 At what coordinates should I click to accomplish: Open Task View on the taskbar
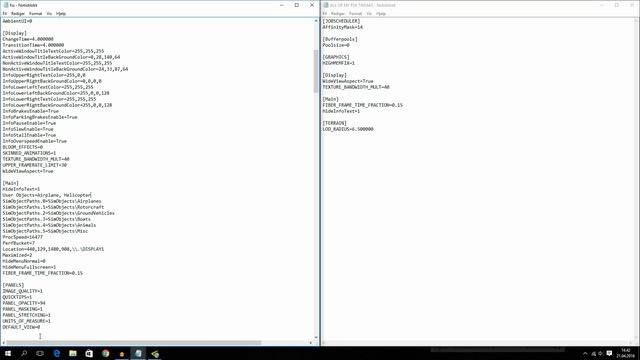40,353
